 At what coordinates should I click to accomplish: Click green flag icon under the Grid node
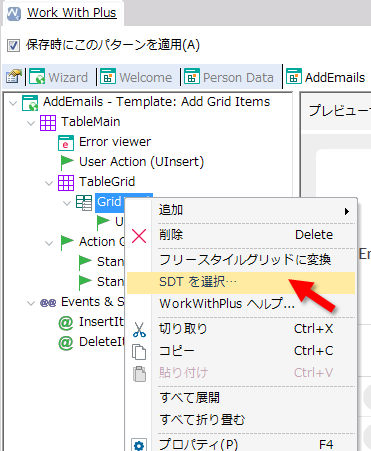tap(103, 223)
